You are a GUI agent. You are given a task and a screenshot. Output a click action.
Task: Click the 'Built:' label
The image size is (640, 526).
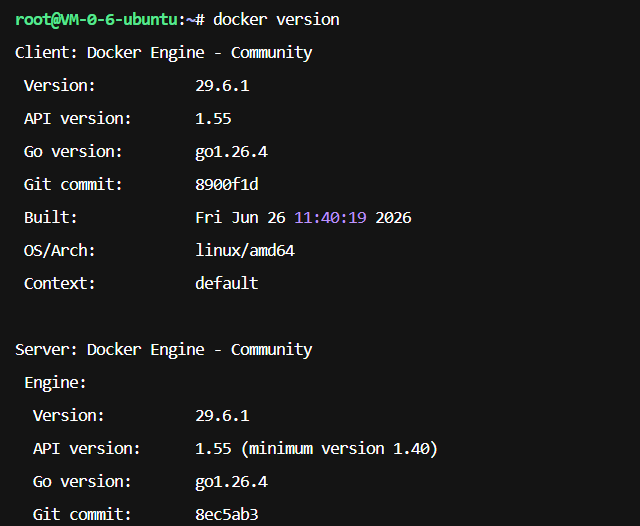(x=51, y=218)
